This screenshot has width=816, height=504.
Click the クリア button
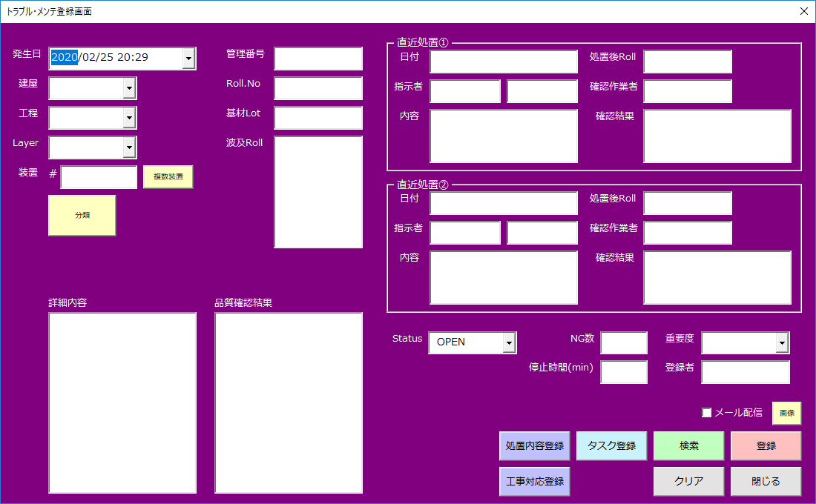[688, 481]
